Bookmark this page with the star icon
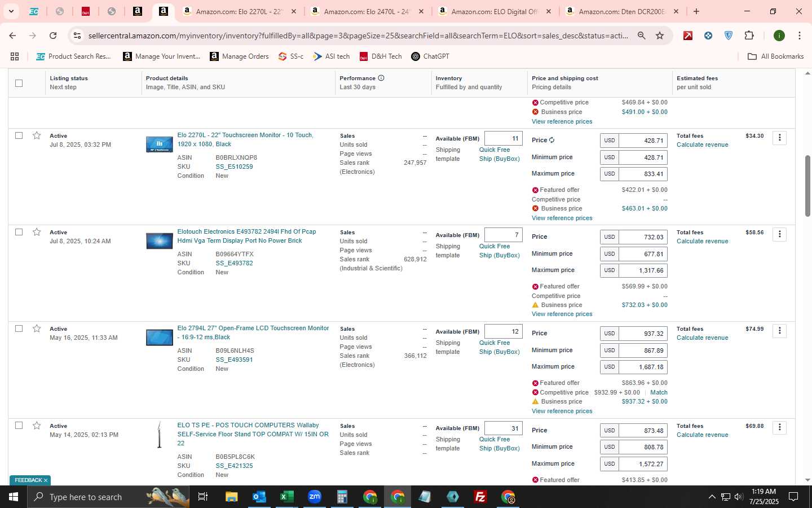This screenshot has width=812, height=508. point(660,36)
